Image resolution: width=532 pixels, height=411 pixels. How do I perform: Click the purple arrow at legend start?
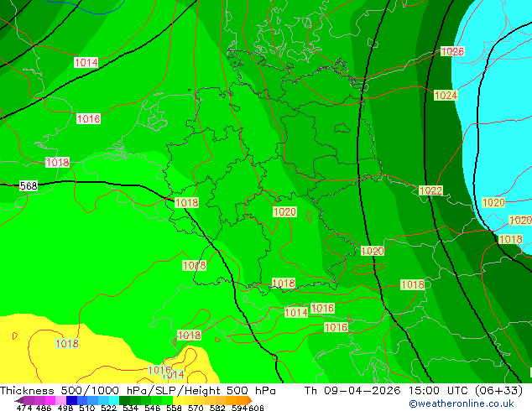[x=18, y=400]
